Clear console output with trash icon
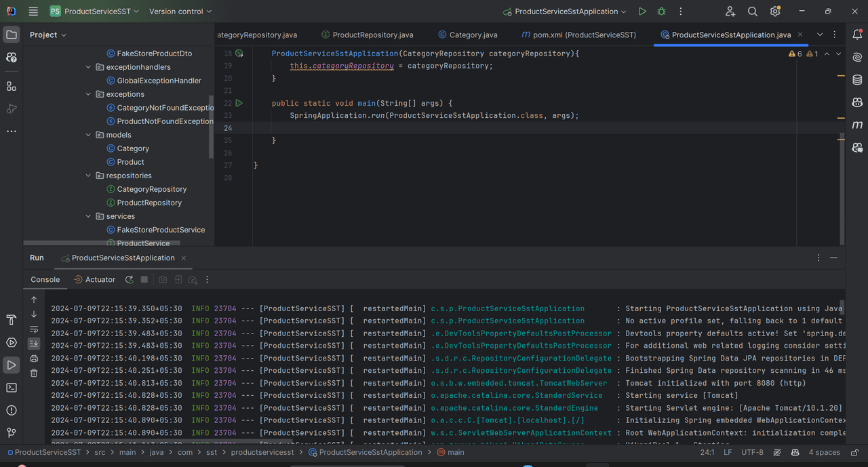This screenshot has height=467, width=868. pos(34,373)
